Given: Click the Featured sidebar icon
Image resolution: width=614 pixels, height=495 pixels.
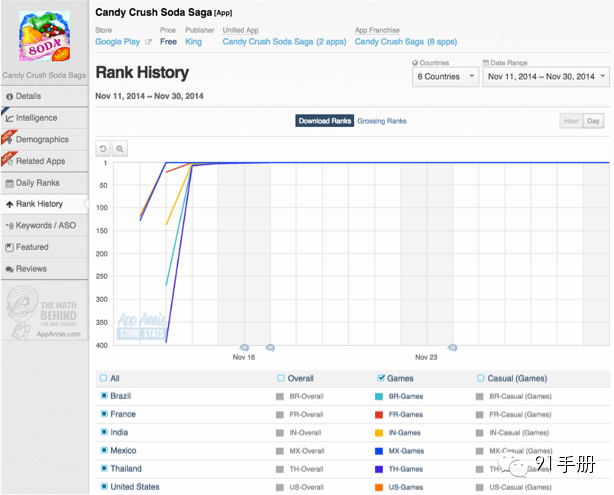Looking at the screenshot, I should point(9,248).
